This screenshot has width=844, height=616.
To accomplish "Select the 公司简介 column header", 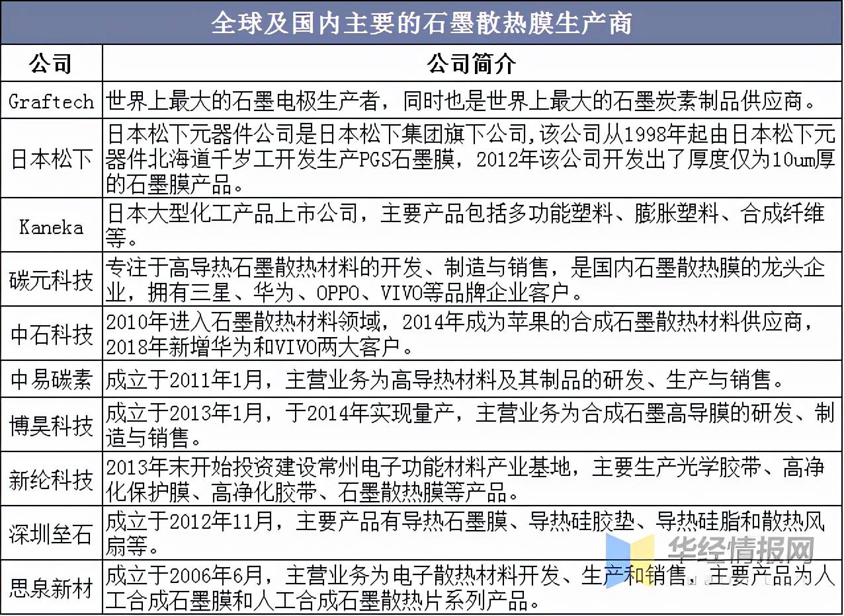I will [472, 63].
